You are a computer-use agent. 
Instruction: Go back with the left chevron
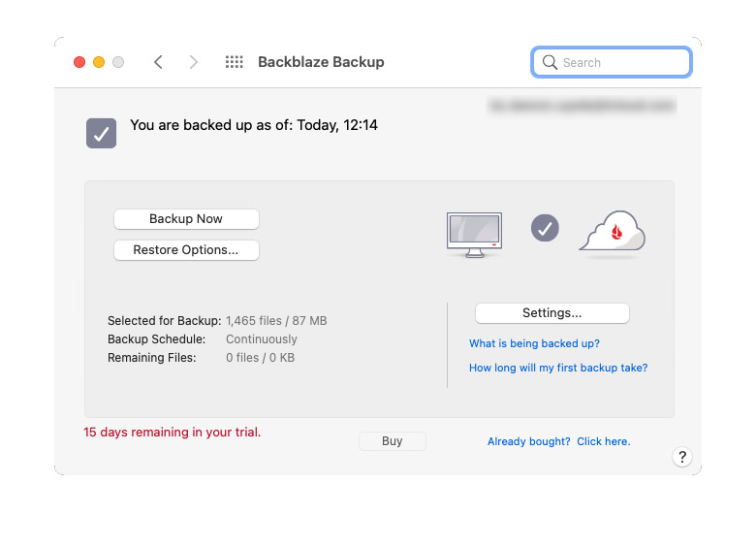[158, 62]
